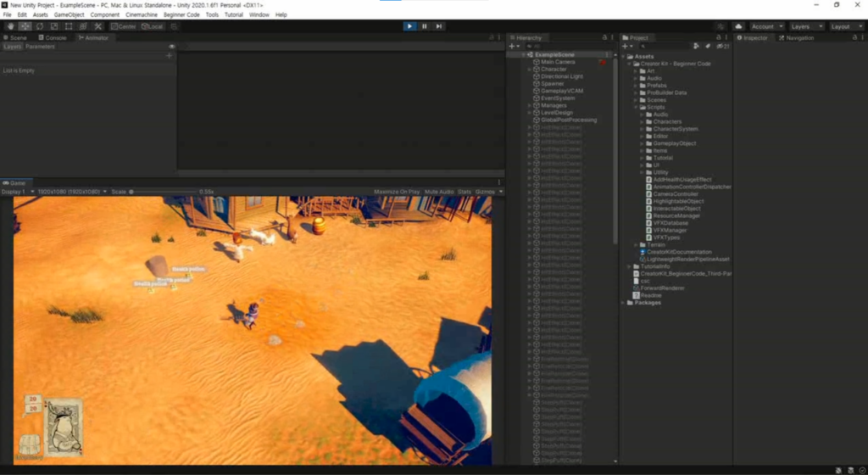Expand the Managers object in Hierarchy
This screenshot has width=868, height=475.
click(530, 105)
